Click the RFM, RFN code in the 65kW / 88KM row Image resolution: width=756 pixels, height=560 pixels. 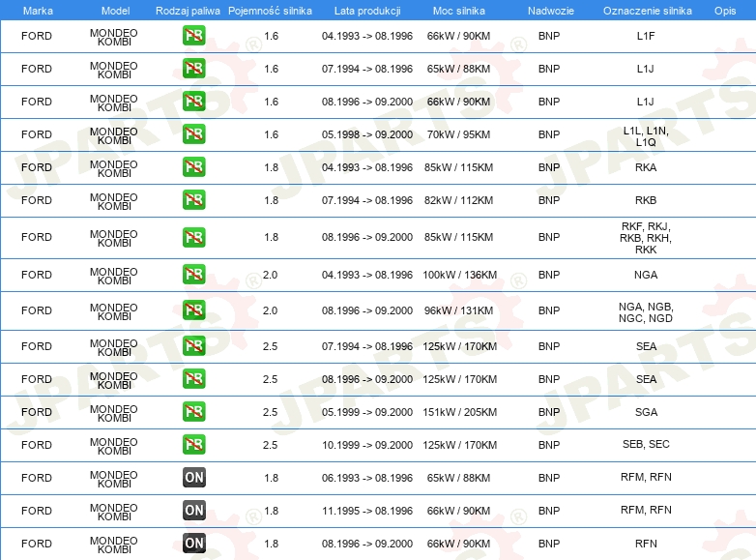[646, 477]
